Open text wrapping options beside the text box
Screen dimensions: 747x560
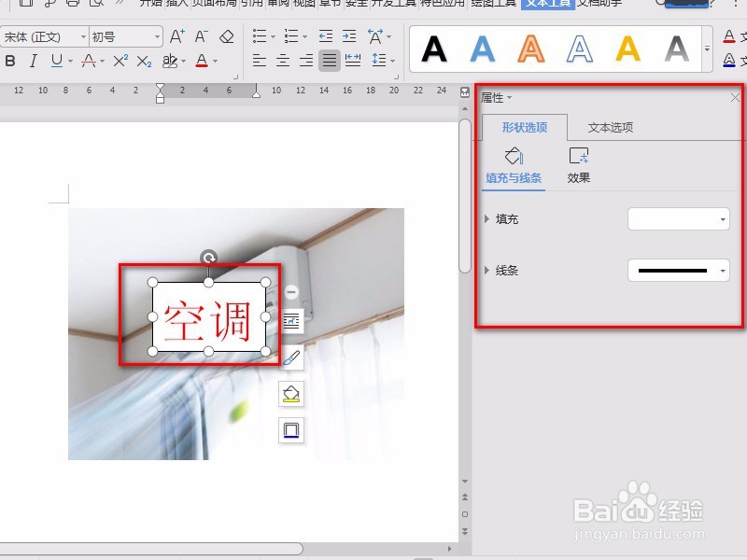click(290, 322)
